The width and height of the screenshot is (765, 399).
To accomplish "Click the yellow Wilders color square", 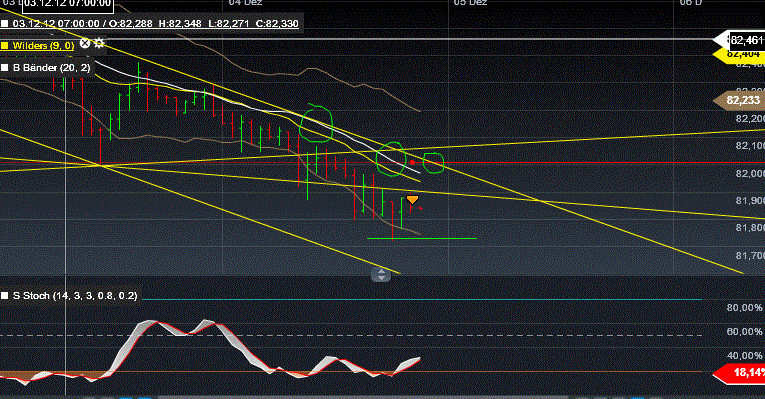I will point(5,46).
